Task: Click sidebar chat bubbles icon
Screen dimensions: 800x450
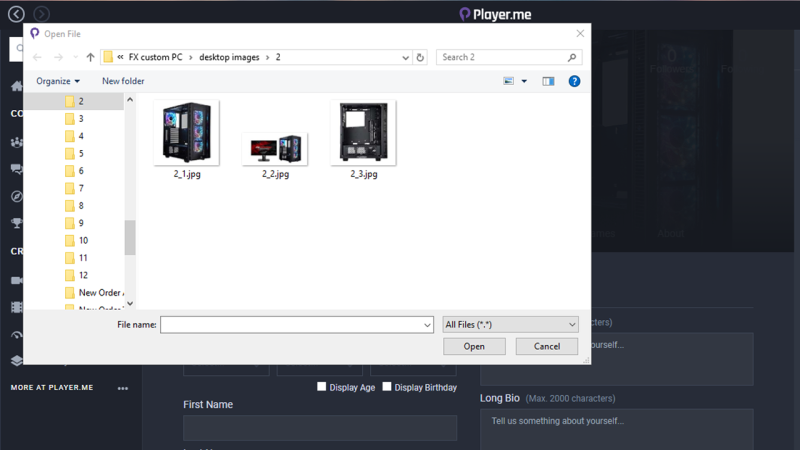Action: (x=17, y=169)
